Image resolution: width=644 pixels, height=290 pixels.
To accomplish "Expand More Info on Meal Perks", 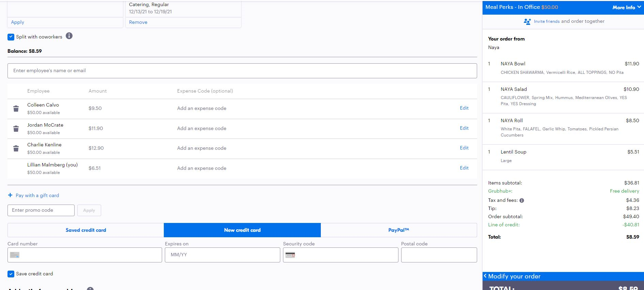I will coord(626,7).
